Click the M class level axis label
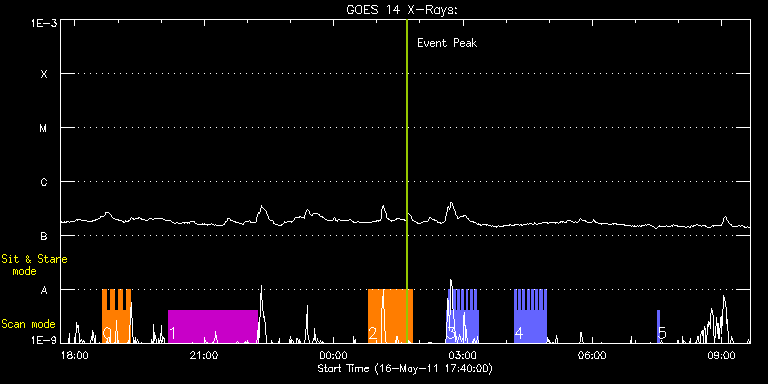Viewport: 768px width, 384px height. coord(44,128)
